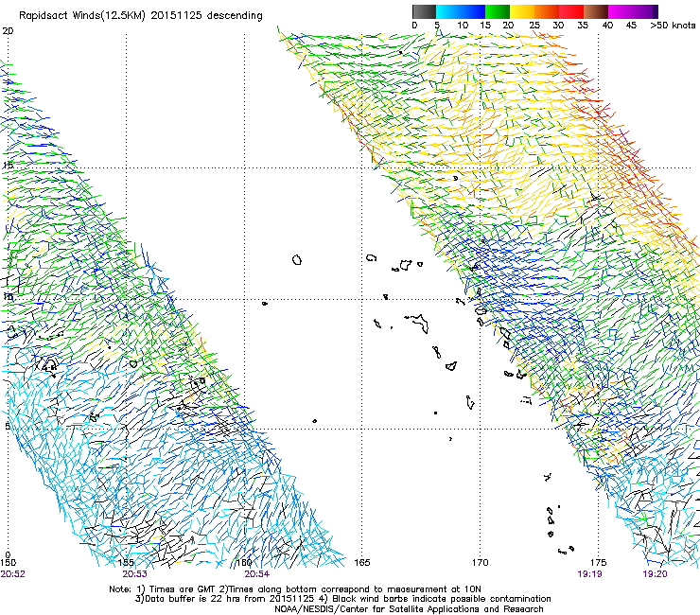This screenshot has width=700, height=615.
Task: Click the purple time stamp '20:53'
Action: 135,574
